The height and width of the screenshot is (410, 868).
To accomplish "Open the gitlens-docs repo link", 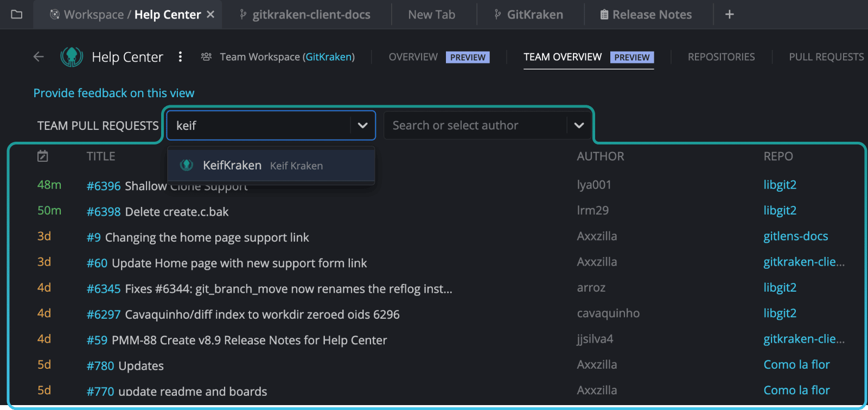I will [x=795, y=236].
